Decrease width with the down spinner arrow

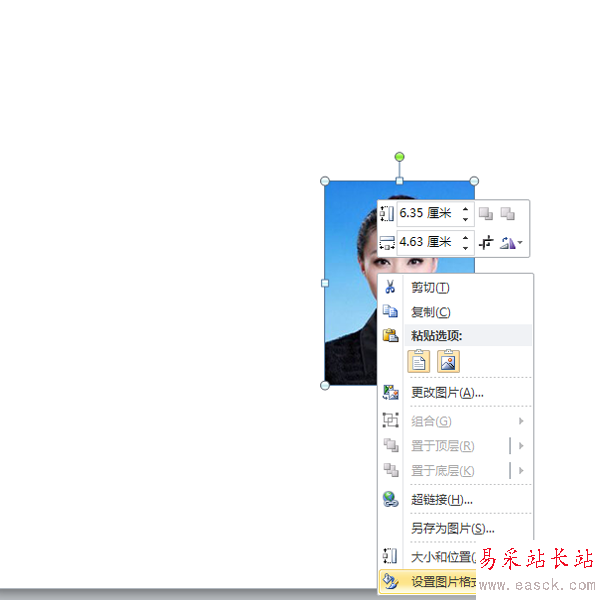pos(465,248)
